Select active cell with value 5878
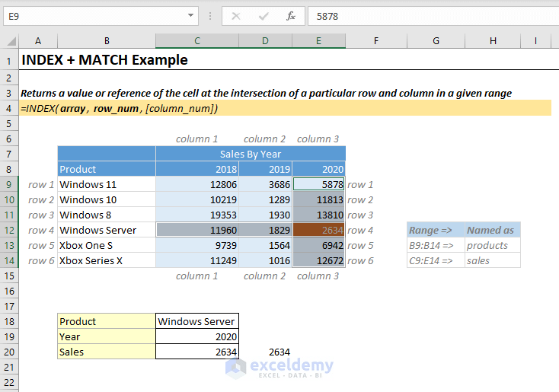559x392 pixels. click(318, 185)
